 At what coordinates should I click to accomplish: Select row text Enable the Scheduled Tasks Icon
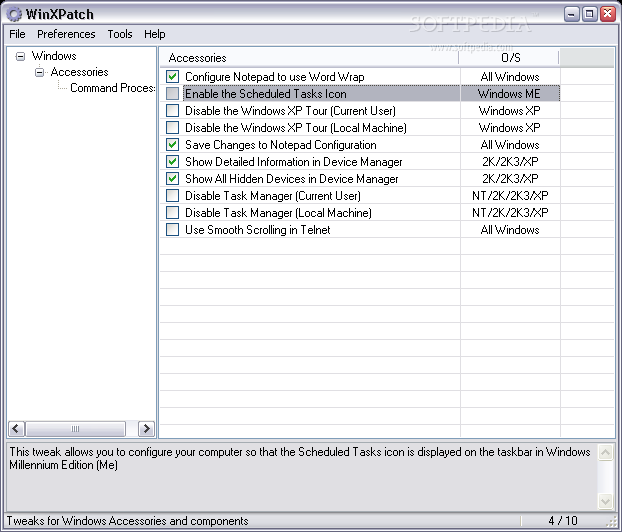(x=266, y=94)
